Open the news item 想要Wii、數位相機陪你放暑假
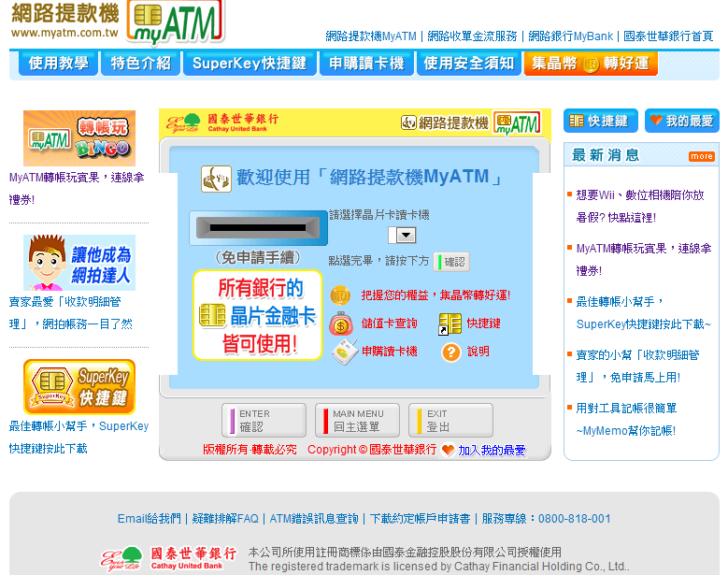The image size is (728, 575). (x=640, y=207)
